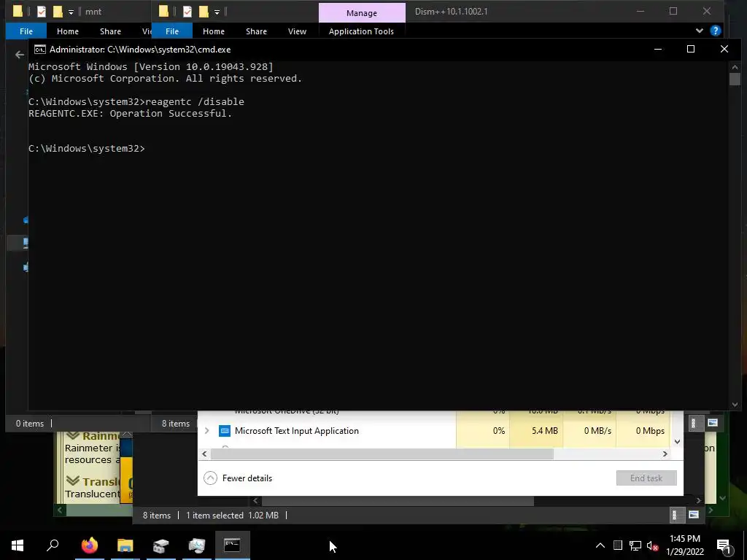Click Task Manager horizontal scrollbar thumb
This screenshot has width=747, height=560.
pyautogui.click(x=382, y=454)
